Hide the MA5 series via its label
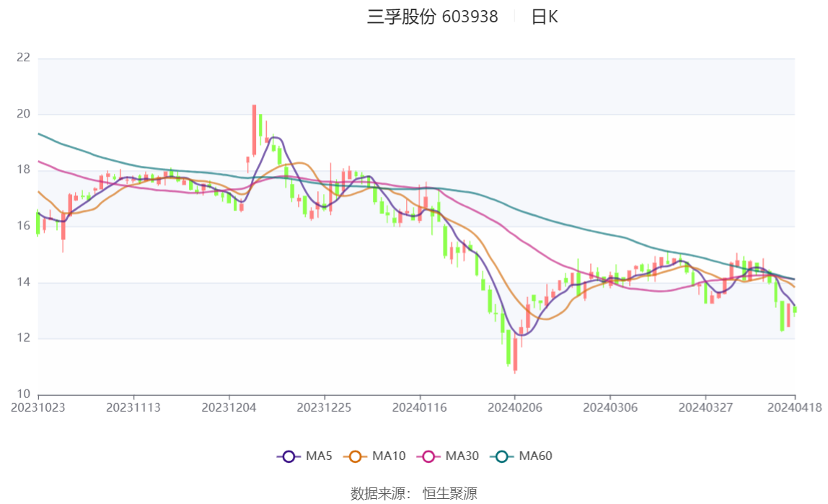The width and height of the screenshot is (828, 504). tap(319, 456)
